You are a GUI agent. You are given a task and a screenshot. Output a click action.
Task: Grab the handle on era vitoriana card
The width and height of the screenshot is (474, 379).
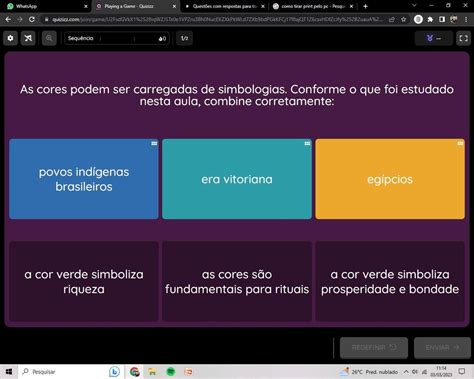pyautogui.click(x=307, y=143)
